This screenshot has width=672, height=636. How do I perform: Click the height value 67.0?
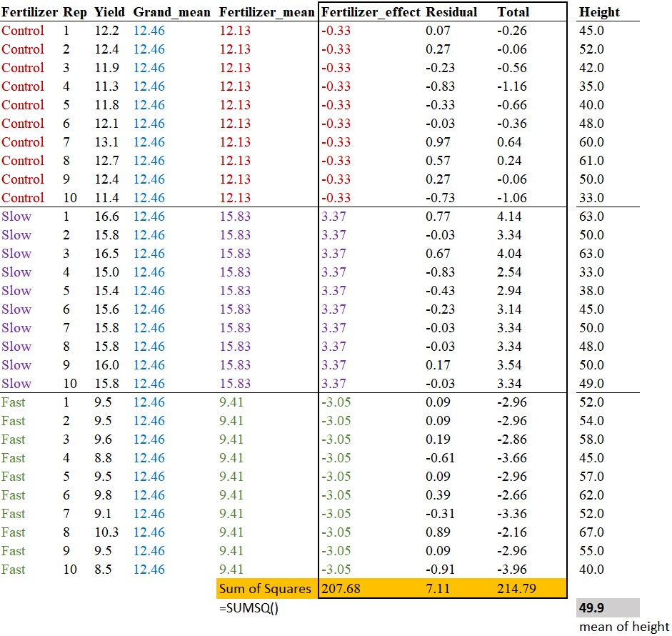coord(591,532)
